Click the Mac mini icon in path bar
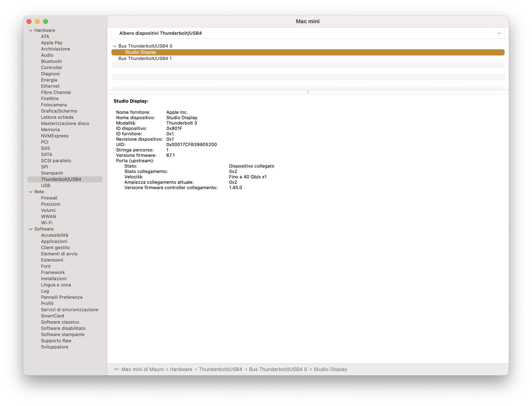Screen dimensions: 532x406 (116, 369)
